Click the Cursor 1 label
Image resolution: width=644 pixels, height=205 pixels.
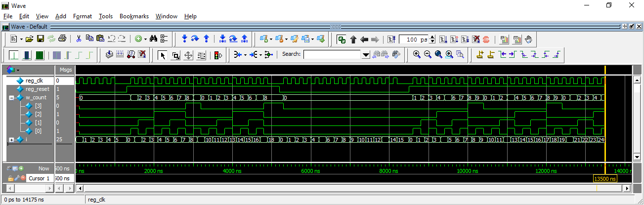39,178
